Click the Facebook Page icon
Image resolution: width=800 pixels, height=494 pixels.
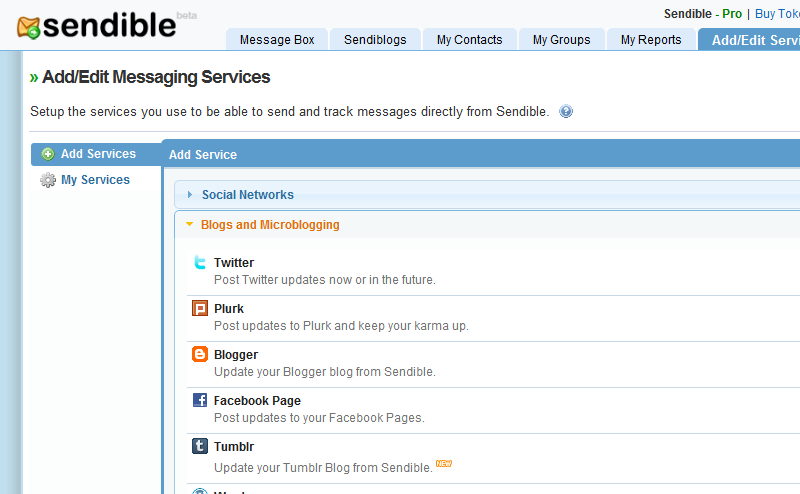(x=200, y=400)
